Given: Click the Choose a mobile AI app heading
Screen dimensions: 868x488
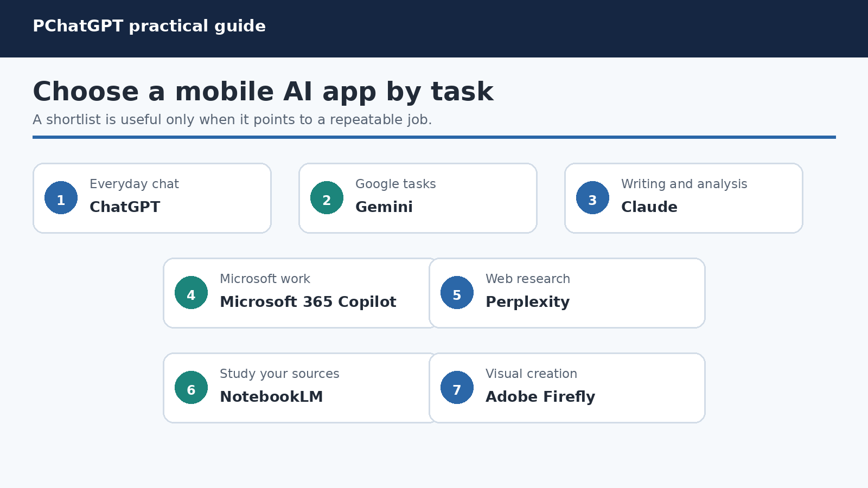Looking at the screenshot, I should coord(263,92).
